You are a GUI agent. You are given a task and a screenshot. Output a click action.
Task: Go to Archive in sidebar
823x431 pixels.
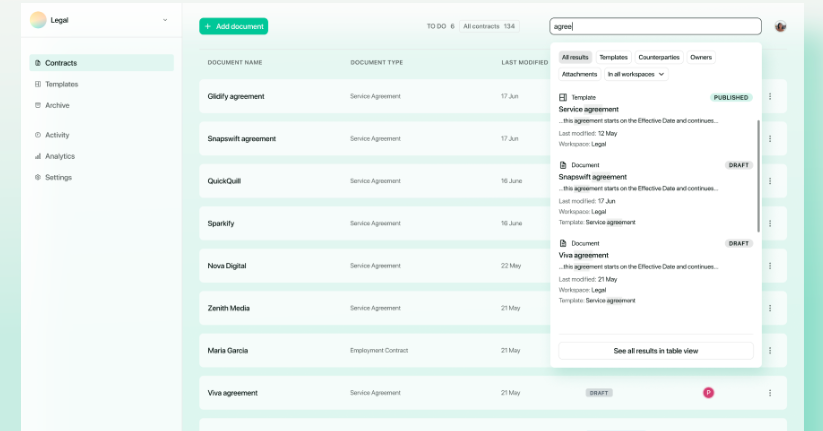point(57,105)
